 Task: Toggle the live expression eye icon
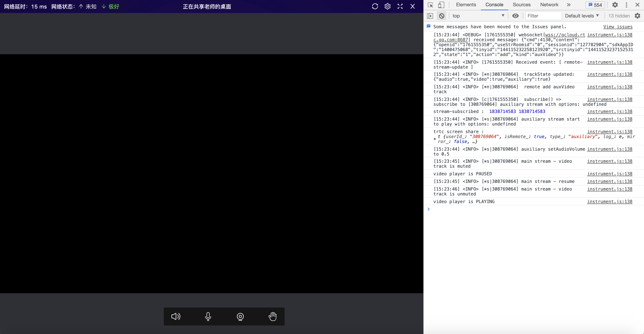pos(516,15)
